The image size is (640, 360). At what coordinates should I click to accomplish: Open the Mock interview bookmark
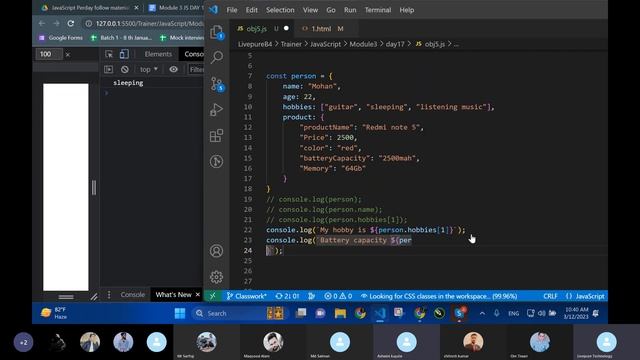pyautogui.click(x=182, y=38)
